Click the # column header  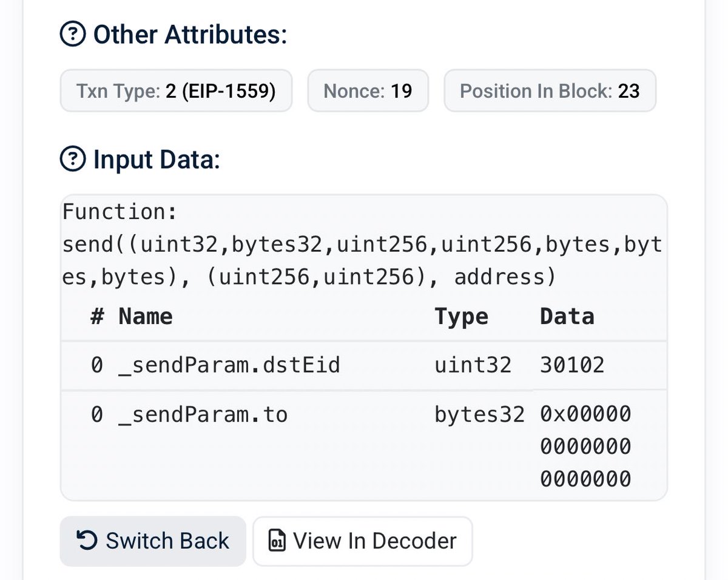click(x=97, y=317)
